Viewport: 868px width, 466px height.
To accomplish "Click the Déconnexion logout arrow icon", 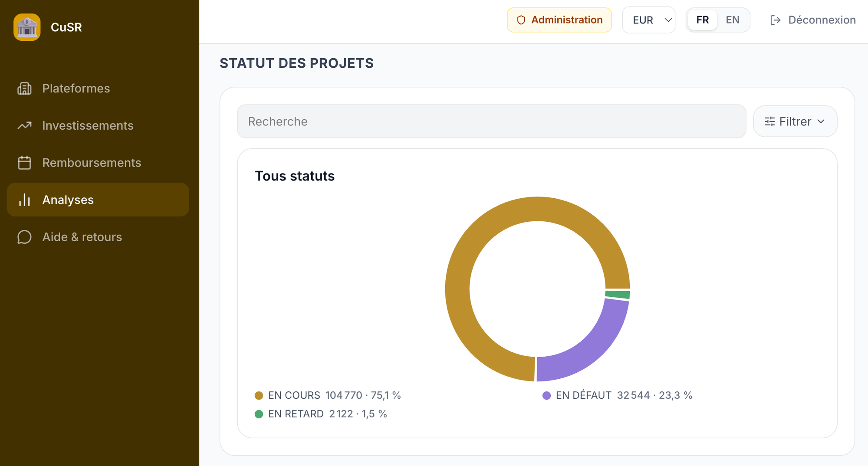I will click(776, 20).
